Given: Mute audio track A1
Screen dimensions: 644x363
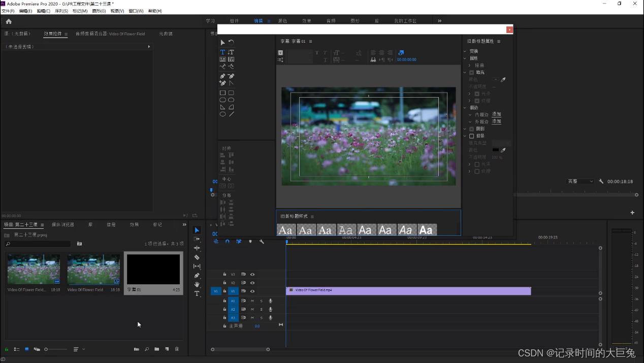Looking at the screenshot, I should point(252,301).
